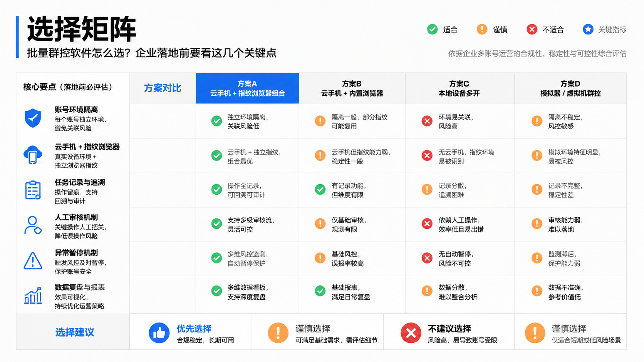The image size is (644, 362).
Task: Click the 选择建议 row label
Action: [75, 332]
